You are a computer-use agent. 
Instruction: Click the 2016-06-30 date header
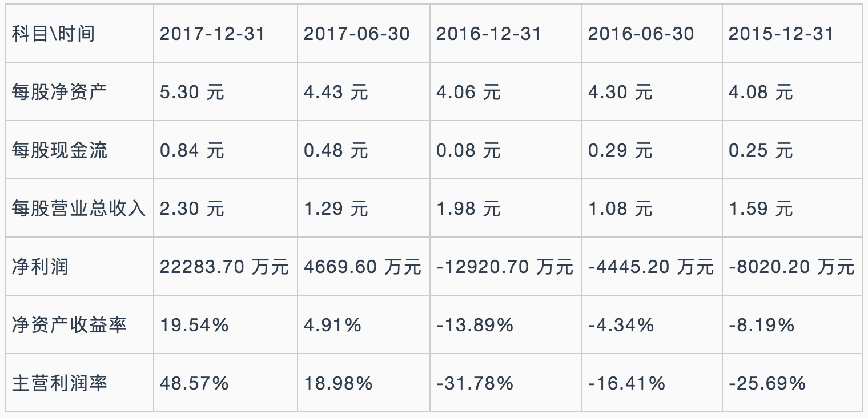pos(641,34)
